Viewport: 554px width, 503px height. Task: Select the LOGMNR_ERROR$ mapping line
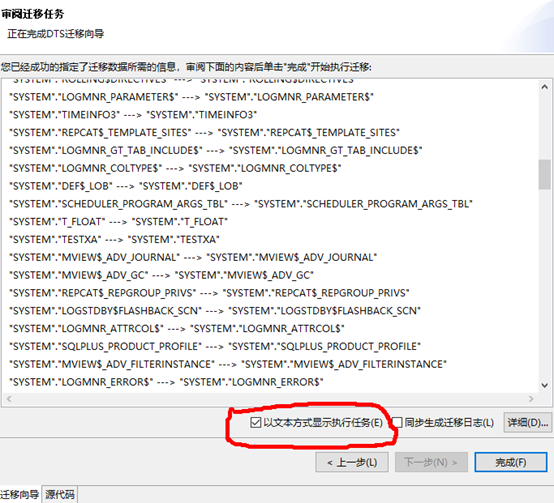(x=166, y=382)
